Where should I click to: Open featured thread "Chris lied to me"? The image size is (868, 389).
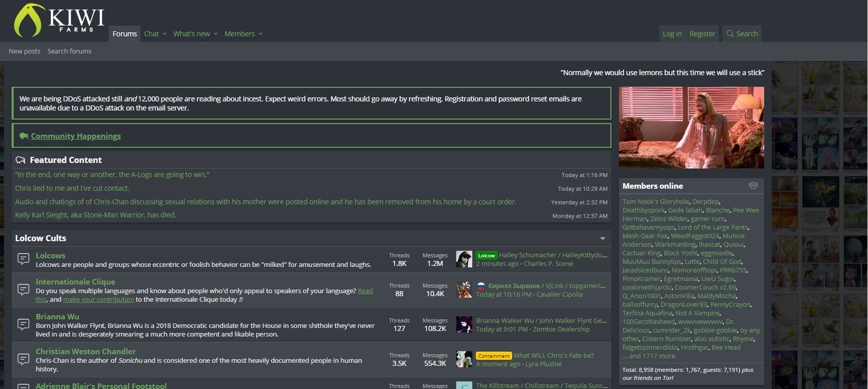pos(72,188)
